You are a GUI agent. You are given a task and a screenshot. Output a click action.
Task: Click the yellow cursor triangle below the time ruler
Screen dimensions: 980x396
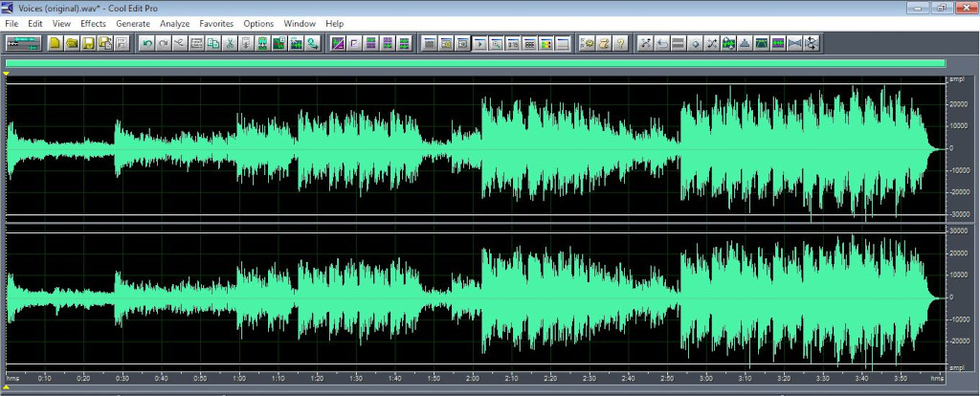coord(7,387)
